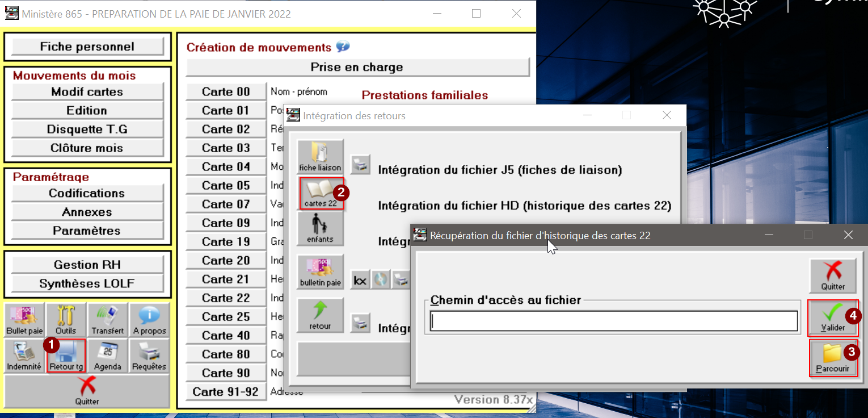Viewport: 868px width, 418px height.
Task: Select the cartes 22 book icon
Action: pos(321,194)
